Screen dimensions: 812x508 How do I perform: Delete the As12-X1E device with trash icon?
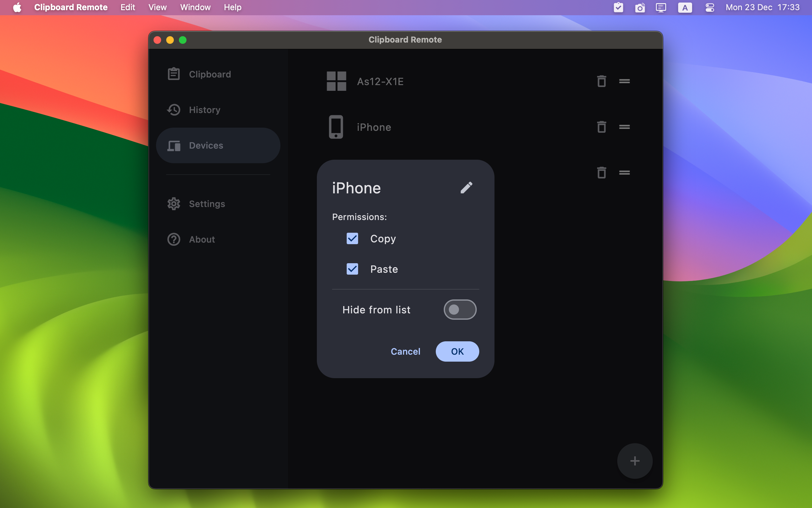pyautogui.click(x=601, y=81)
